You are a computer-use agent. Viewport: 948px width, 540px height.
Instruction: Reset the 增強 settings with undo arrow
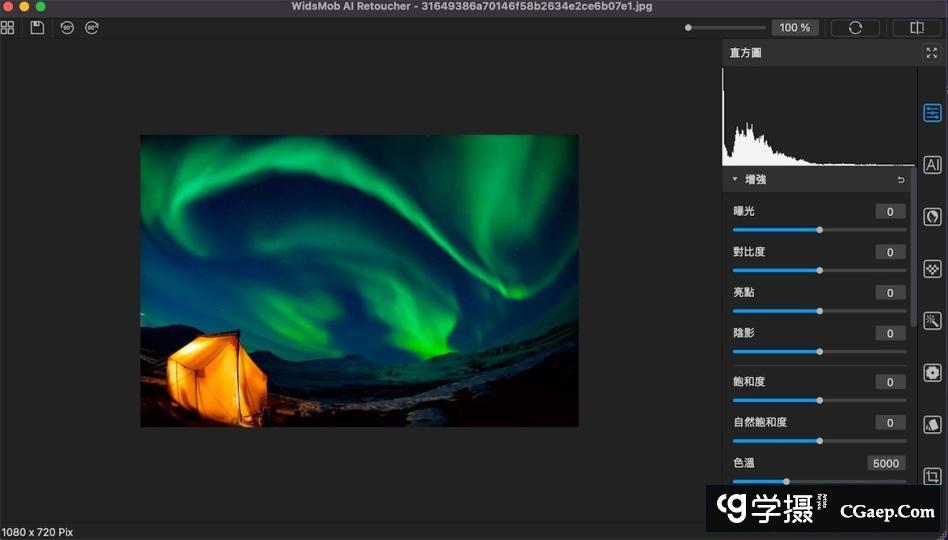click(x=900, y=180)
